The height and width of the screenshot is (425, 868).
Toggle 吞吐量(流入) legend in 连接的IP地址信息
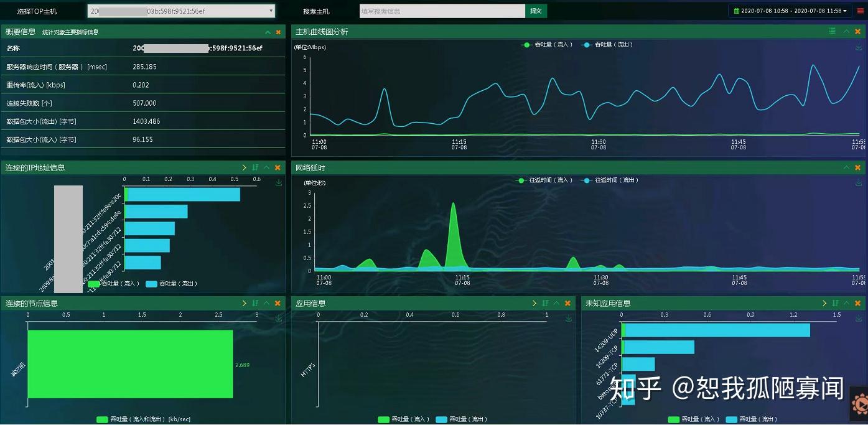[x=113, y=284]
